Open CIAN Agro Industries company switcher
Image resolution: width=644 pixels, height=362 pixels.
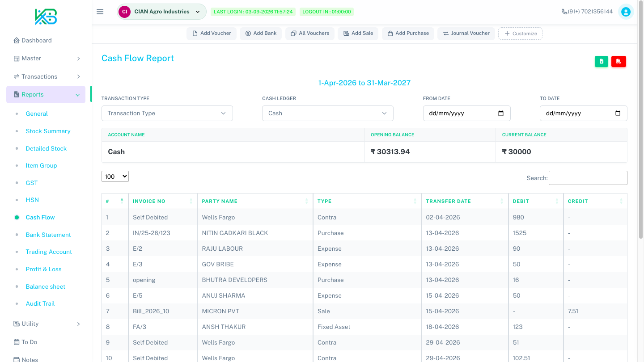(161, 12)
